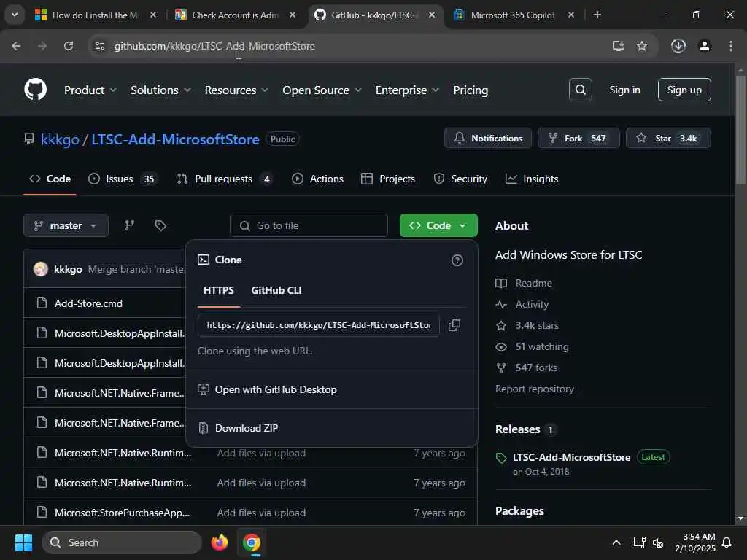Go back to the previous page
The width and height of the screenshot is (747, 560).
(16, 46)
